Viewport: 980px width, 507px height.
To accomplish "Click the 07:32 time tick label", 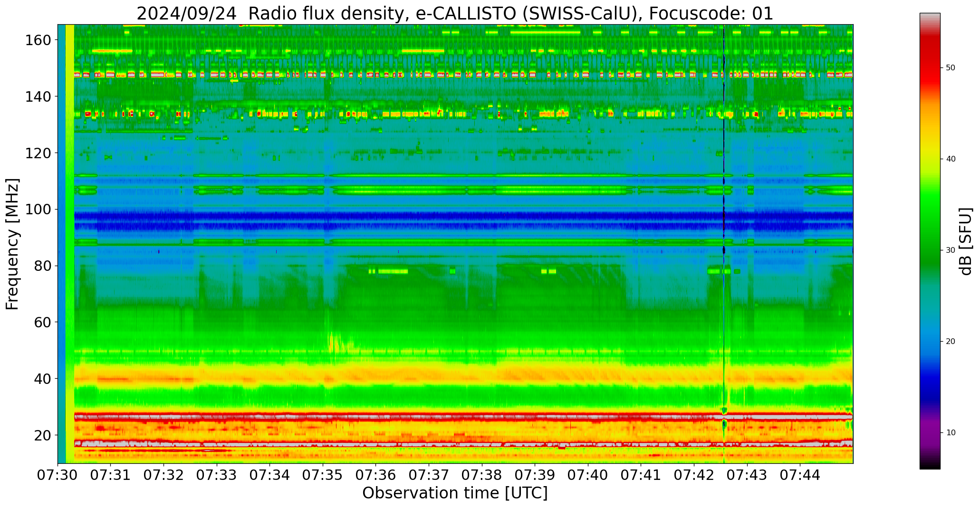I will click(164, 474).
